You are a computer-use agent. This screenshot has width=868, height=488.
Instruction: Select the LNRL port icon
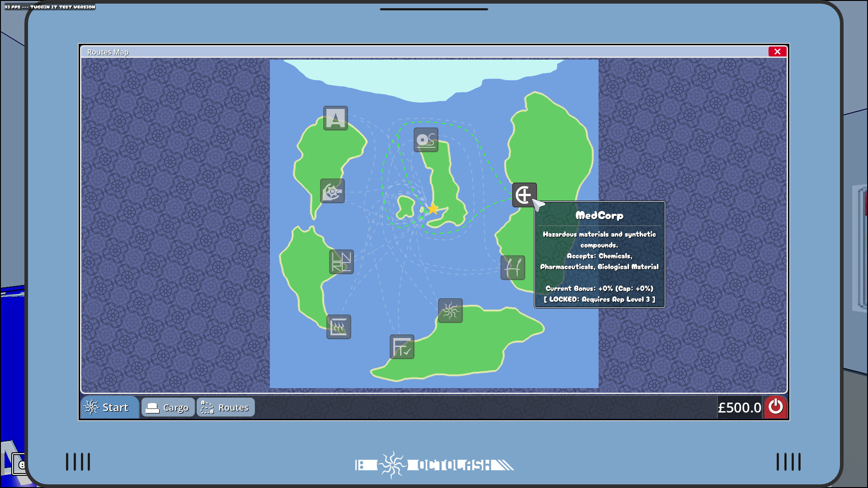341,262
